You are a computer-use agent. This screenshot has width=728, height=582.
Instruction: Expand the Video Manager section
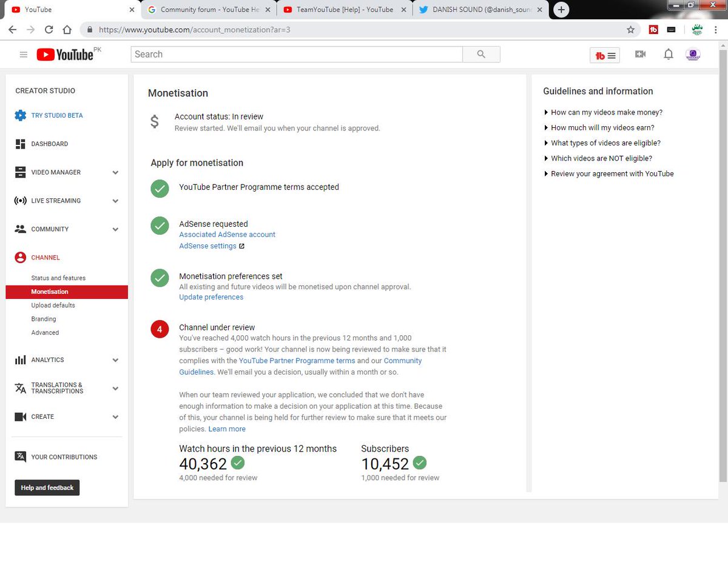115,173
